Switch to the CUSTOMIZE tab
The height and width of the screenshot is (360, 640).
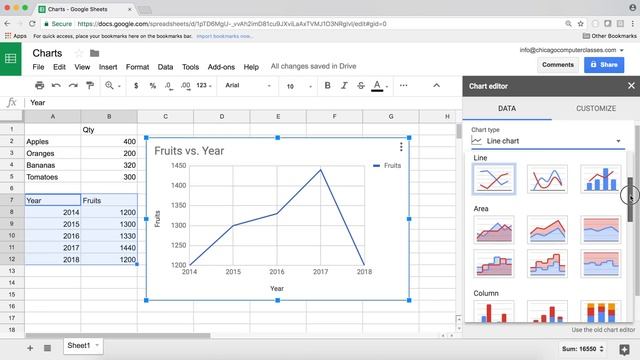tap(596, 109)
